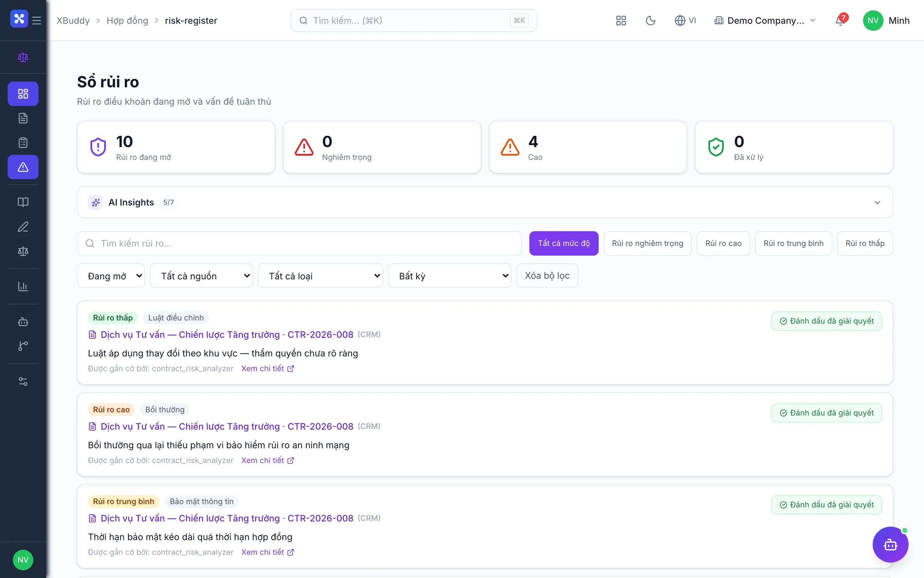Click the red triangle on Nghiêm trọng card
The width and height of the screenshot is (924, 578).
coord(304,147)
